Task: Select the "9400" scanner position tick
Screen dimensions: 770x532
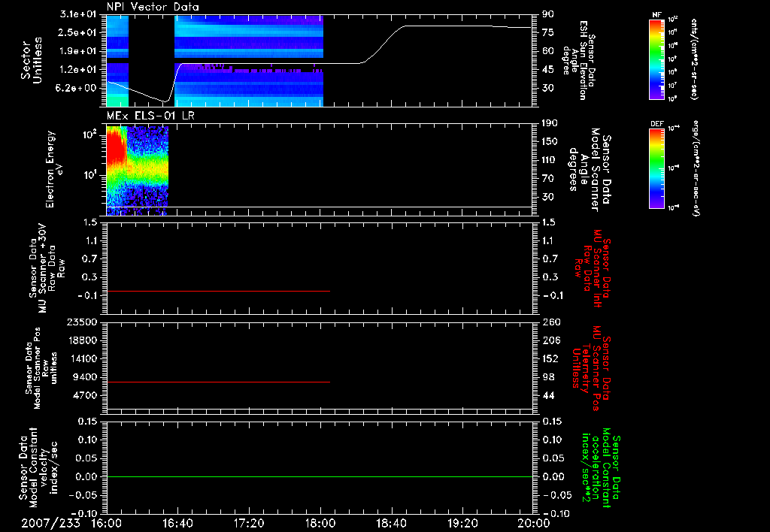Action: coord(85,377)
